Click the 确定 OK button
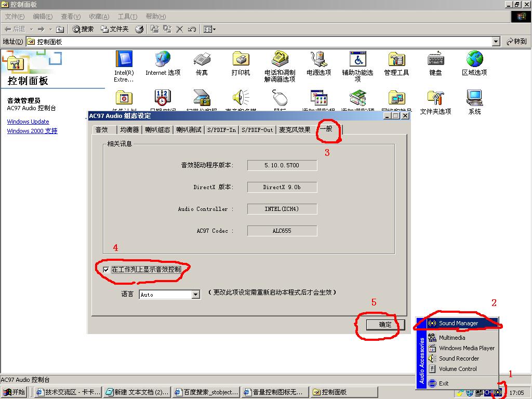Image resolution: width=532 pixels, height=399 pixels. 385,325
